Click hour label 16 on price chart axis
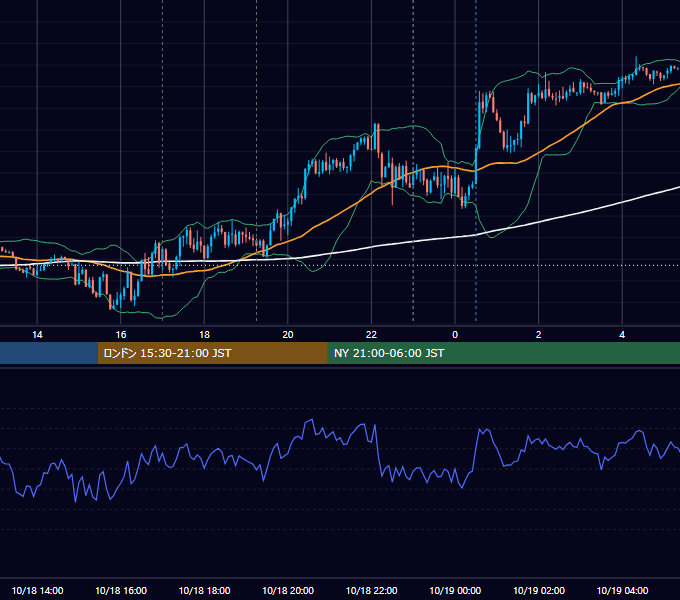This screenshot has height=600, width=680. pos(121,334)
